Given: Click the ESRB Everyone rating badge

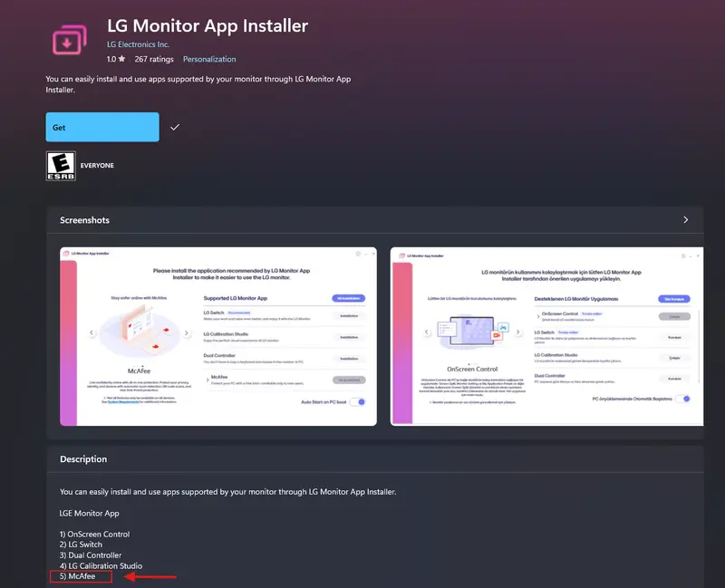Looking at the screenshot, I should pyautogui.click(x=61, y=166).
